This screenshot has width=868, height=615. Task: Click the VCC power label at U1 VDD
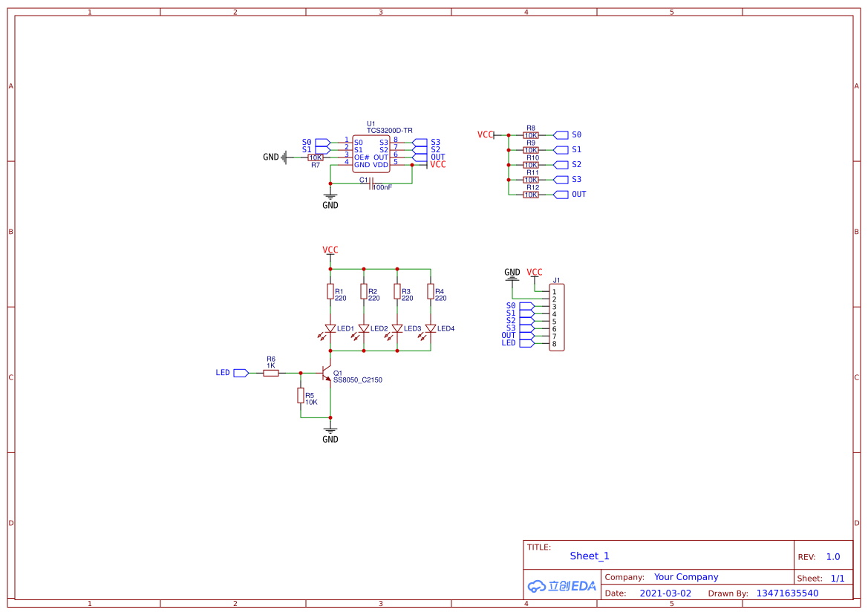tap(437, 165)
